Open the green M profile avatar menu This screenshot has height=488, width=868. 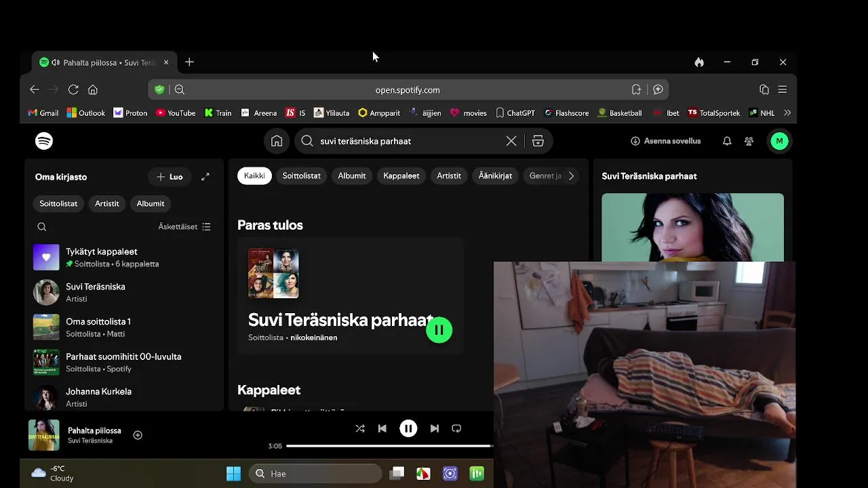click(x=779, y=141)
